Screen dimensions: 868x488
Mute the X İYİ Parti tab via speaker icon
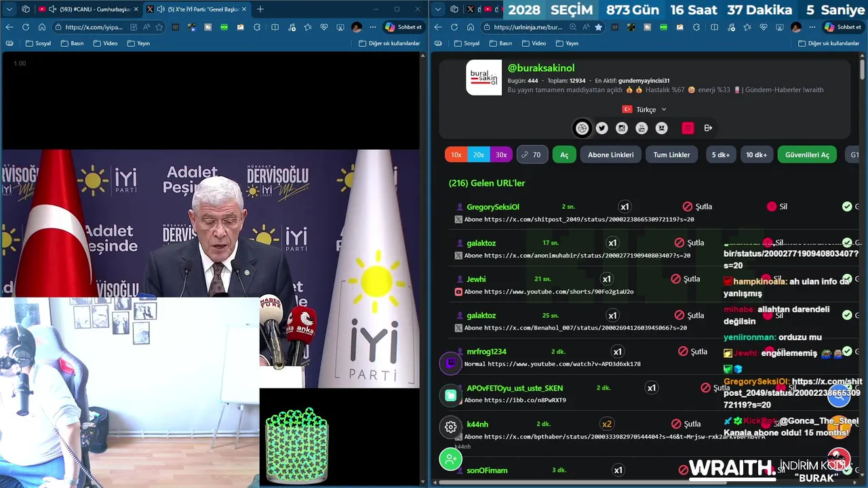160,9
